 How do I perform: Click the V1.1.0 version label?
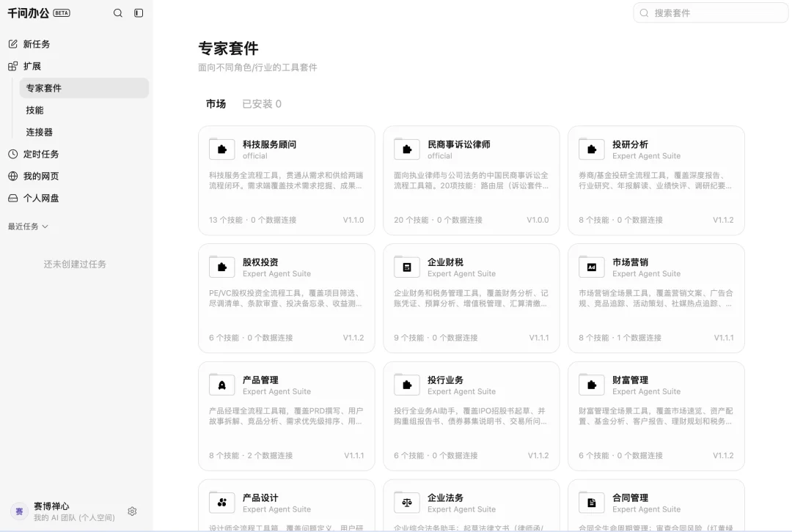click(353, 220)
